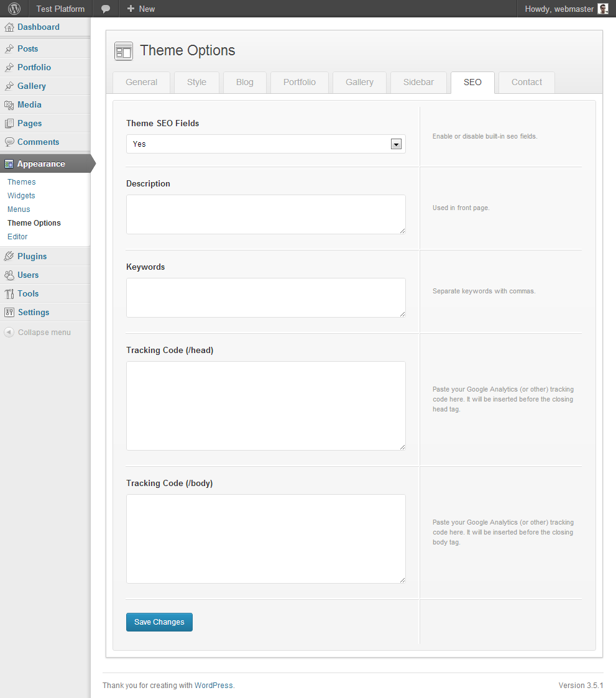The image size is (616, 698).
Task: Click the Dashboard home icon
Action: (x=9, y=27)
